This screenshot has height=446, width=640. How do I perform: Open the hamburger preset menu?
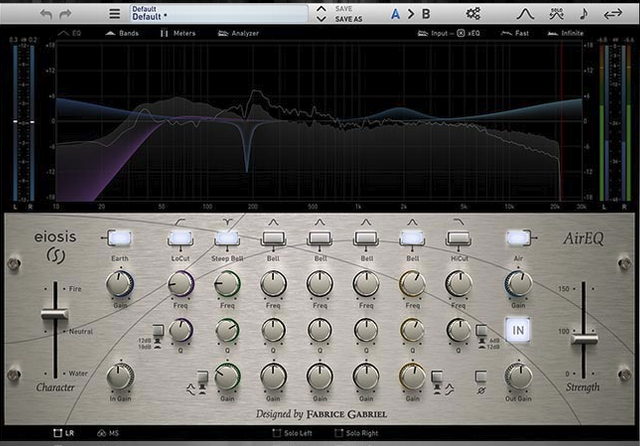pos(115,14)
